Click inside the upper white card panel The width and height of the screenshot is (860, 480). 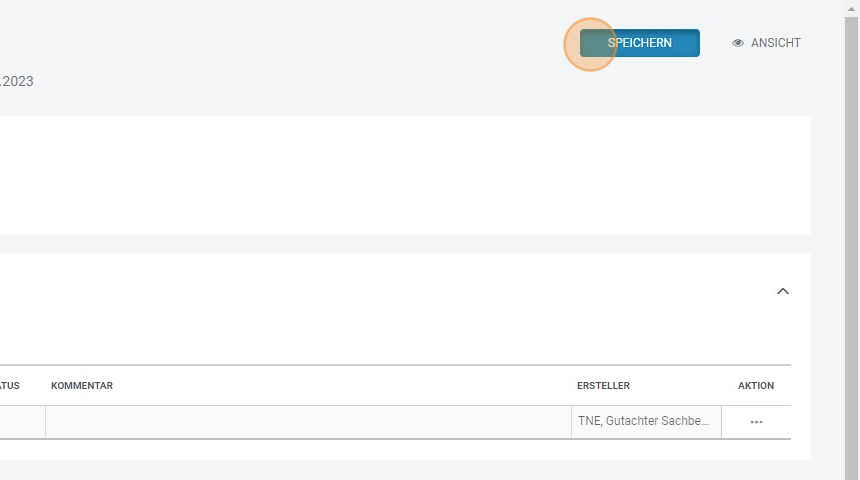pyautogui.click(x=400, y=175)
